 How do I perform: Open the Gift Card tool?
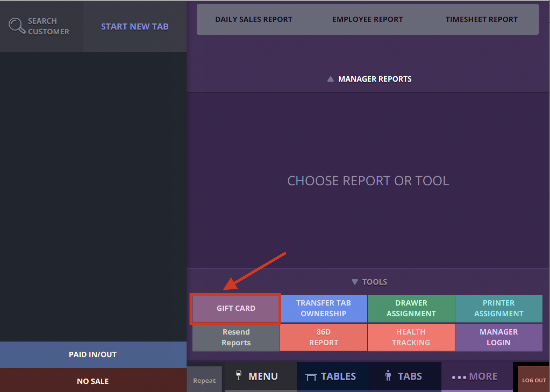click(236, 308)
